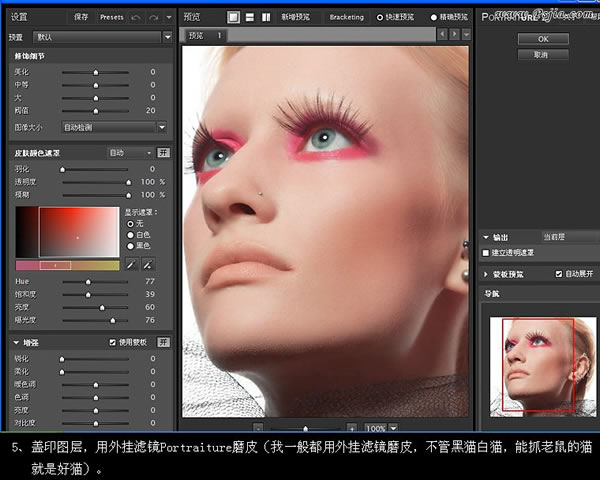Image resolution: width=600 pixels, height=480 pixels.
Task: Click the 亮度 value 60
Action: click(150, 307)
